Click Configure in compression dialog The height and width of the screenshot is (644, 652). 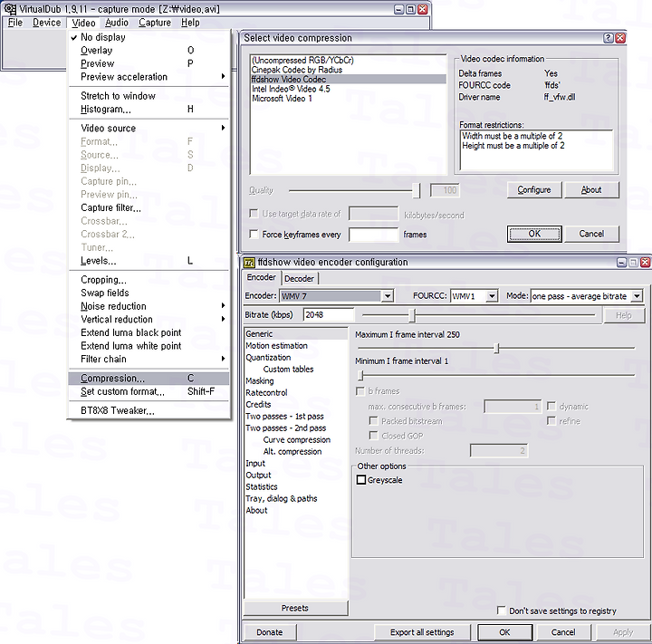(x=534, y=189)
